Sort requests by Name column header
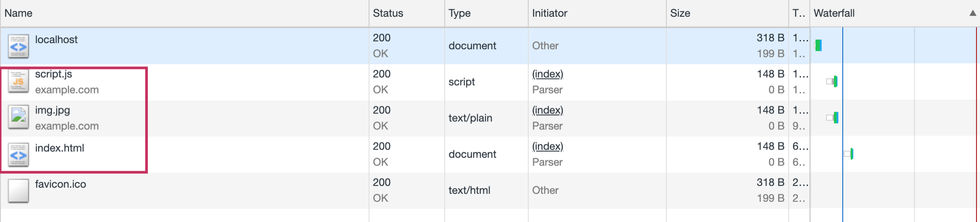The height and width of the screenshot is (222, 980). tap(18, 13)
